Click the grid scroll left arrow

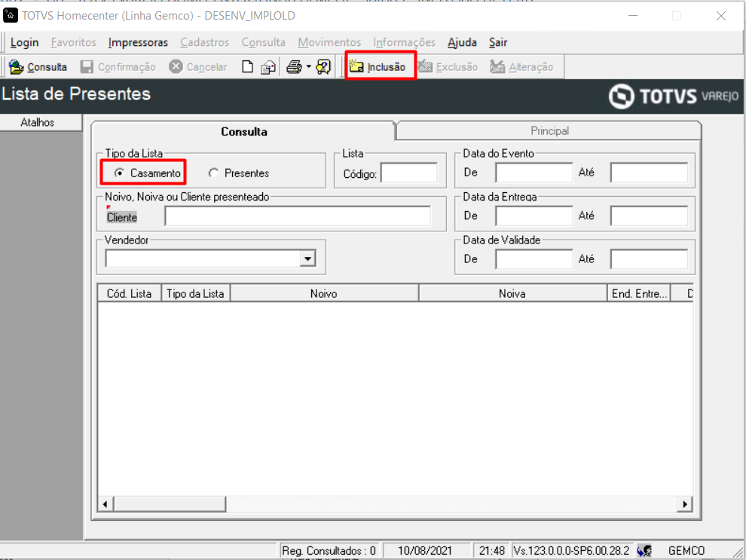pos(105,504)
